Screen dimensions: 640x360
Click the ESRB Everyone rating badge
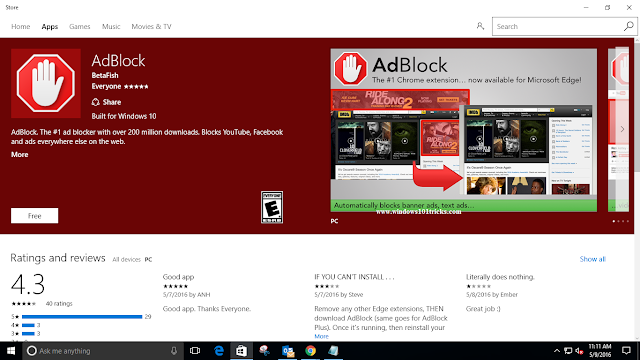[x=272, y=207]
